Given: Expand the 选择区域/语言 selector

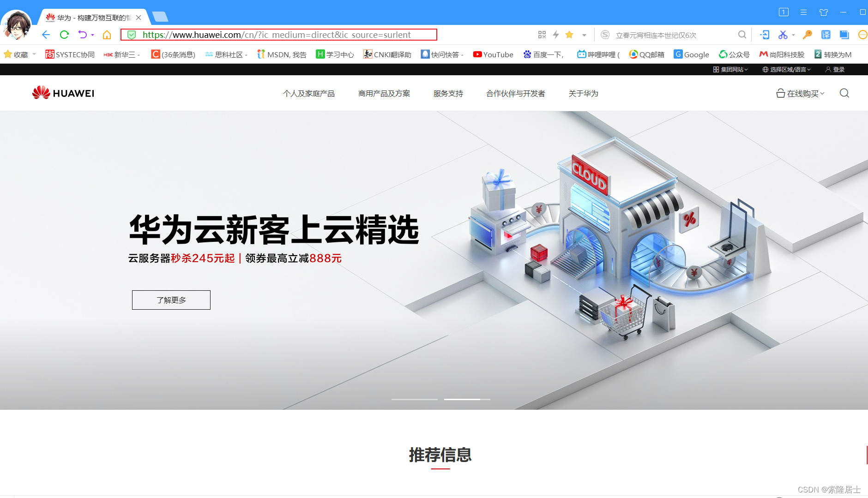Looking at the screenshot, I should (786, 70).
